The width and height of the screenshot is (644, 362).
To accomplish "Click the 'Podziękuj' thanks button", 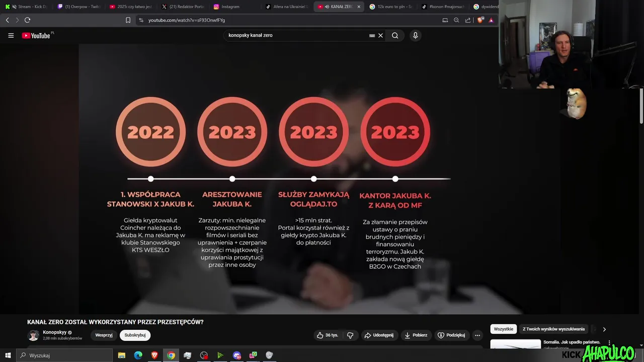I will (x=451, y=335).
